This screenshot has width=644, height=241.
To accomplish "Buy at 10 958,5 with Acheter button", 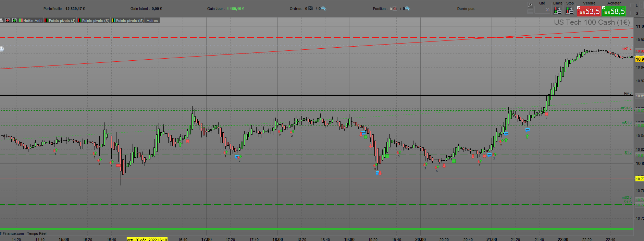I will (614, 11).
